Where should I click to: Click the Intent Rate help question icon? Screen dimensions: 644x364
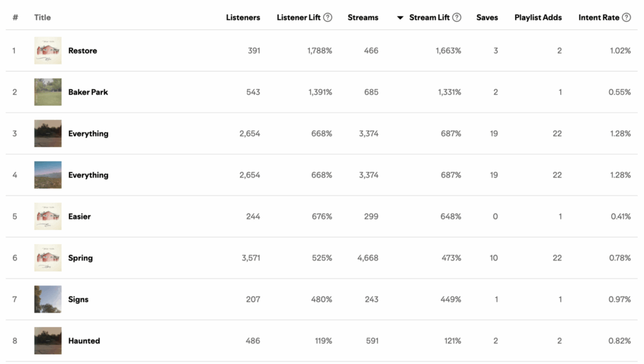pos(626,17)
